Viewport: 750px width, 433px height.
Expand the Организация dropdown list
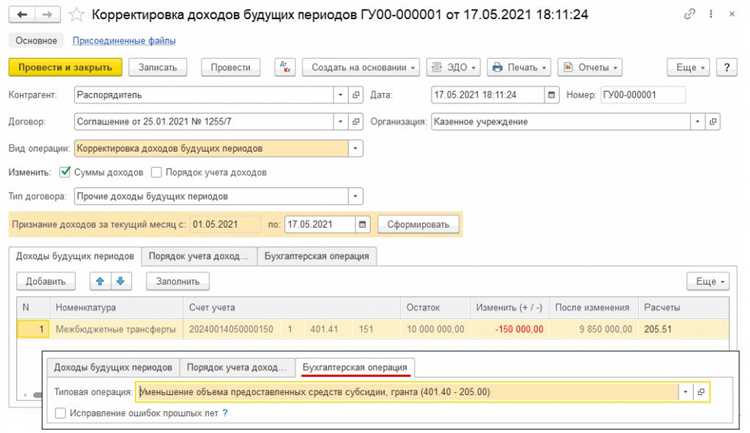coord(697,122)
